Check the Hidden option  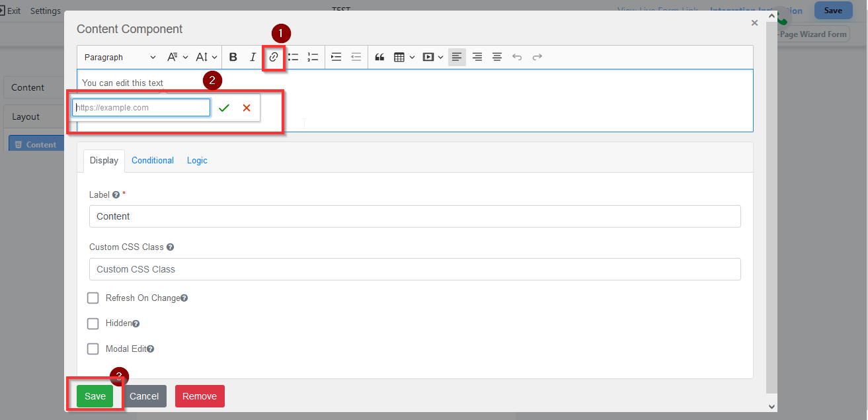coord(93,323)
